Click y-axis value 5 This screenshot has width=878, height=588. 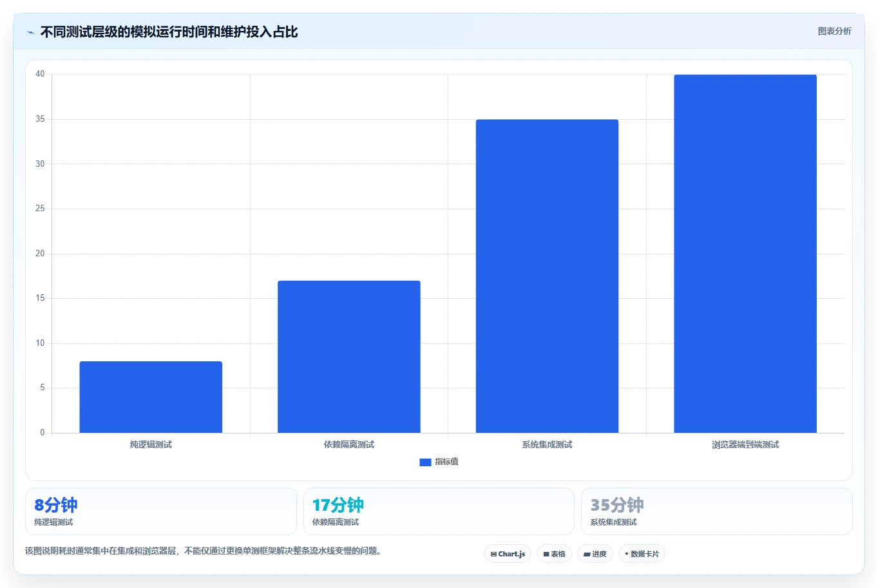(43, 388)
